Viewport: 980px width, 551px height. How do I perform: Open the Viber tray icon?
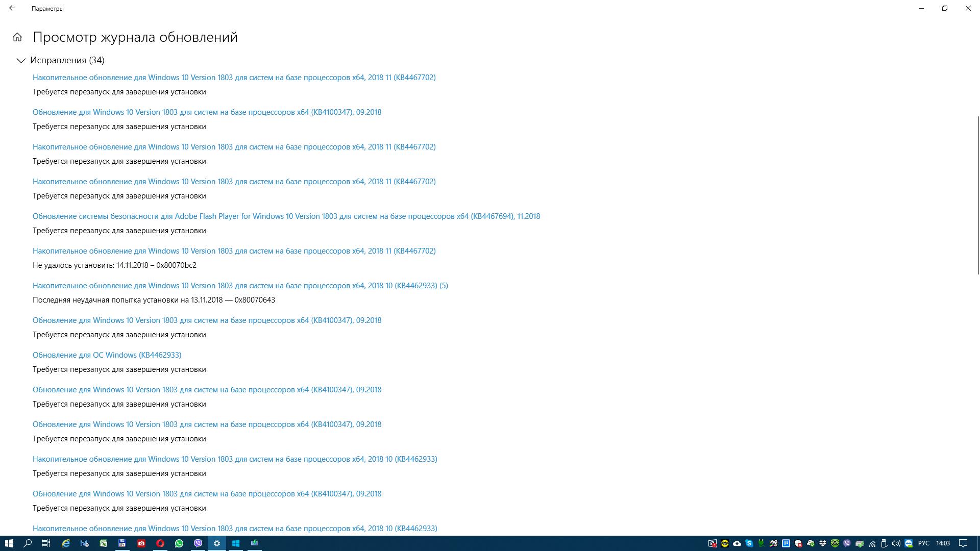[x=847, y=543]
